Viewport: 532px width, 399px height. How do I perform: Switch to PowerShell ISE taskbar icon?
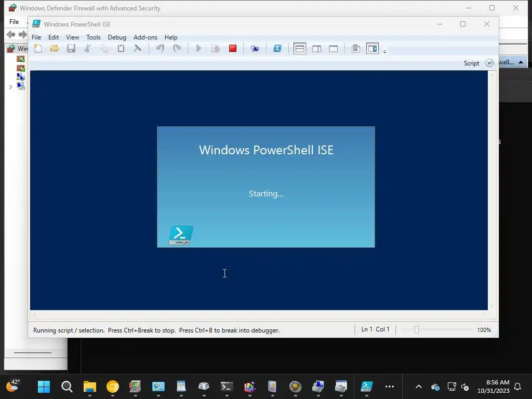(x=366, y=387)
